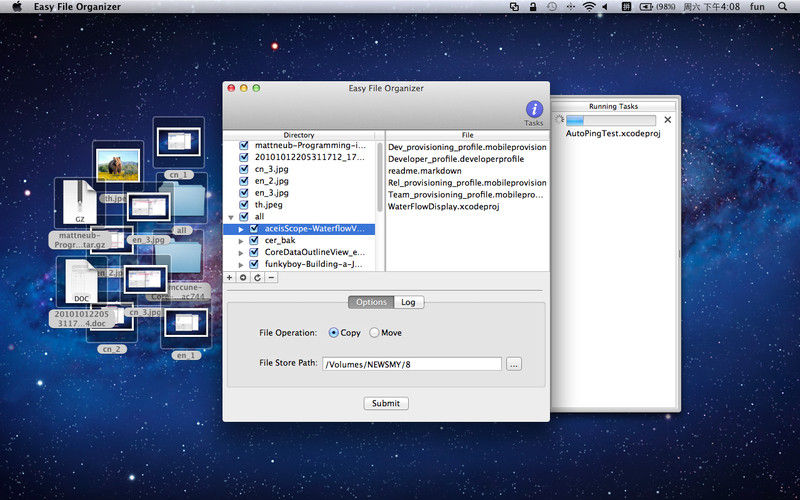Click the minus remove directory button

tap(271, 278)
